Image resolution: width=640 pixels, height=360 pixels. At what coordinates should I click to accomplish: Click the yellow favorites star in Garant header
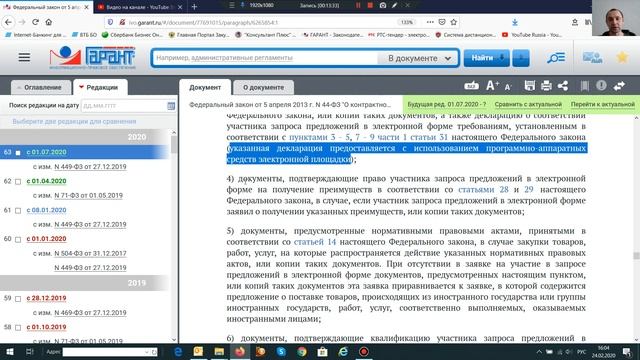622,58
